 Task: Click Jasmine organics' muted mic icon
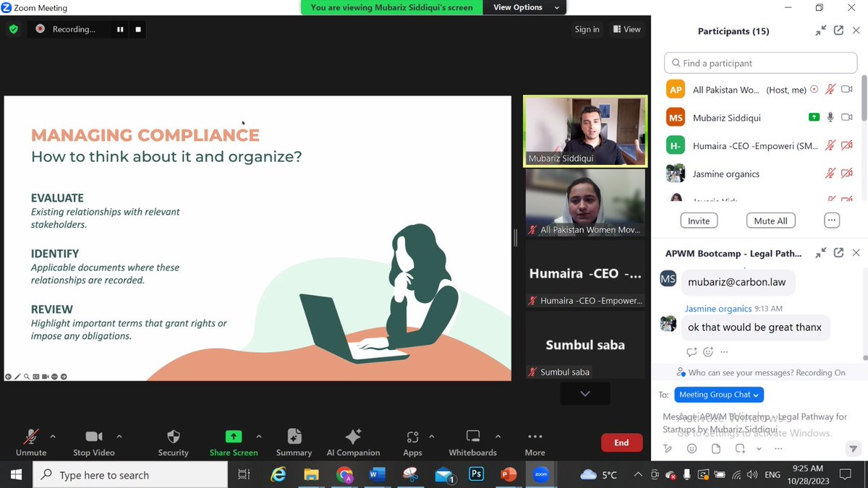830,174
